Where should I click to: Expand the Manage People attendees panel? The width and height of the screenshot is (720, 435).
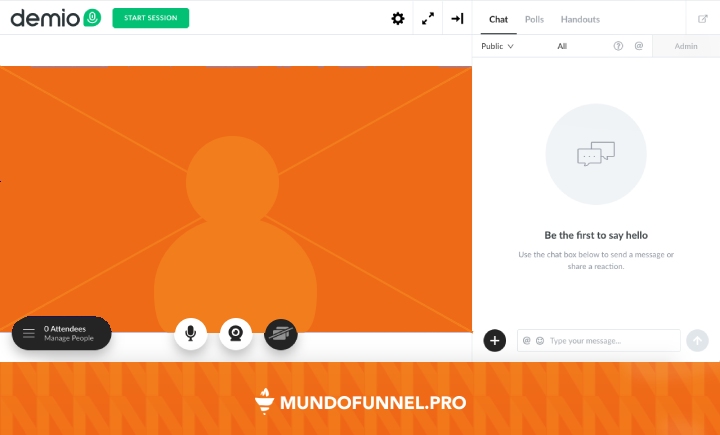(62, 333)
